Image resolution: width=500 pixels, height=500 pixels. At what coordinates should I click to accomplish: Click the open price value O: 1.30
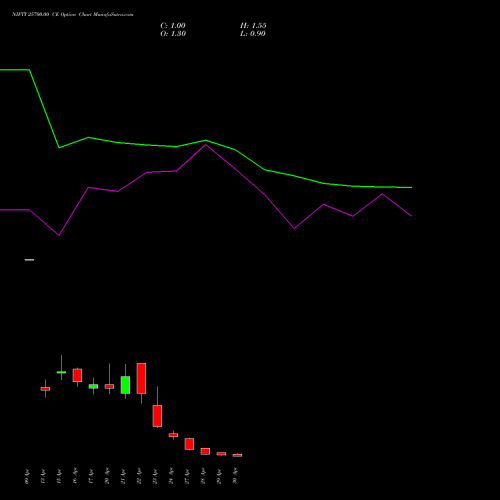pos(173,34)
